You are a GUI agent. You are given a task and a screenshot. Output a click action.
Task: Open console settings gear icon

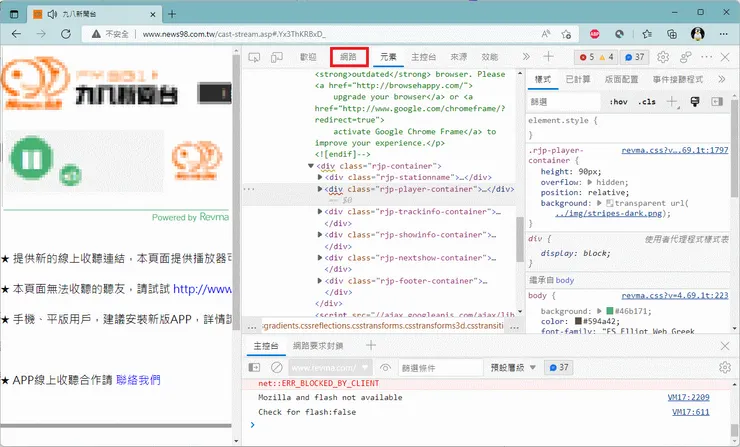point(725,368)
